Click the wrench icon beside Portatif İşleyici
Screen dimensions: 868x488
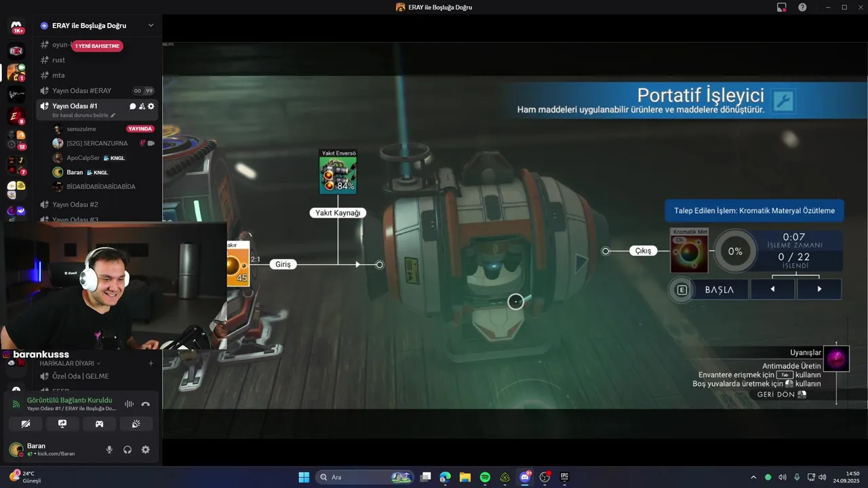click(783, 102)
